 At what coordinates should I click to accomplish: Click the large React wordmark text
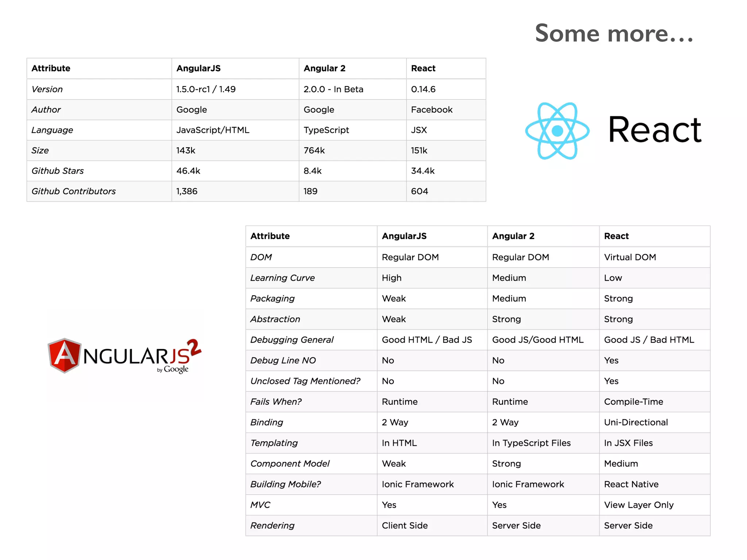click(655, 130)
